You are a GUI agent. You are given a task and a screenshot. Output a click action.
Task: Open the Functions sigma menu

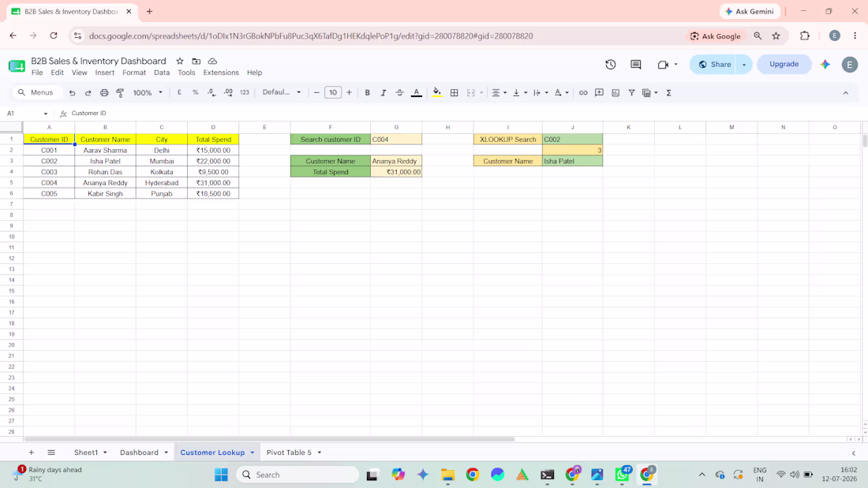[668, 93]
